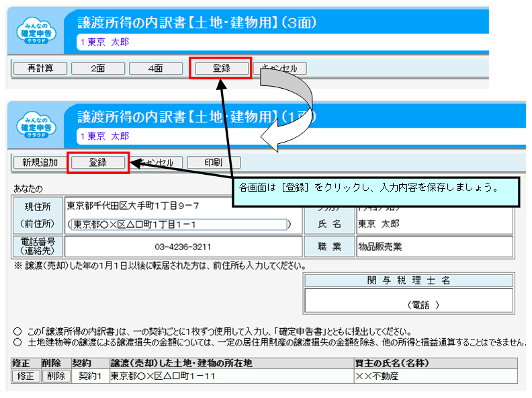Screen dimensions: 532x398
Task: Select client name 1 東京 太郎 on 1面 header
Action: click(105, 136)
